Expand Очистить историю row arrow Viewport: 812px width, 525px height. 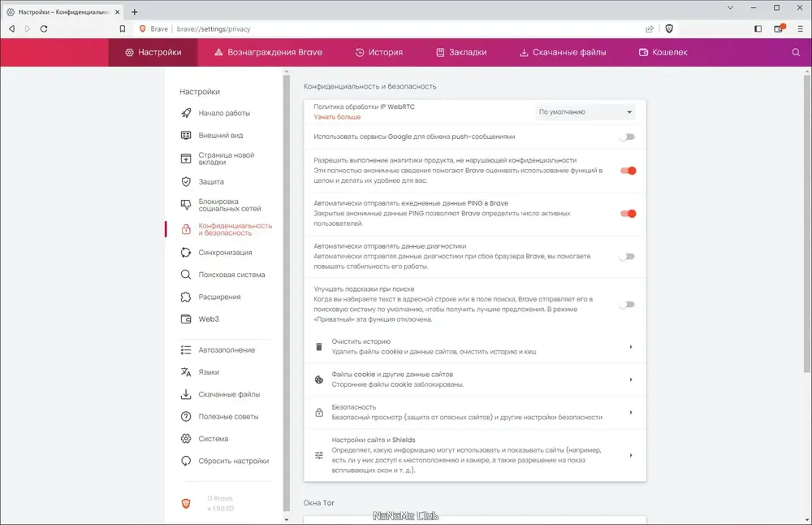(x=631, y=347)
